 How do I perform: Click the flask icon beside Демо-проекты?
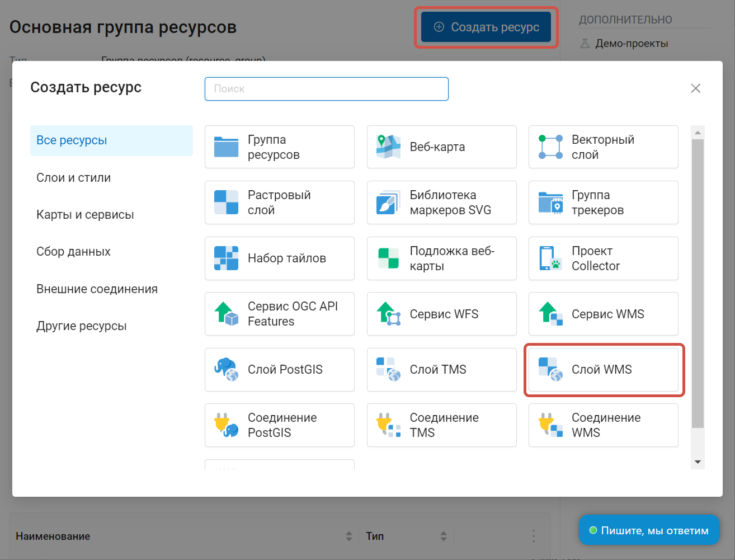(585, 43)
